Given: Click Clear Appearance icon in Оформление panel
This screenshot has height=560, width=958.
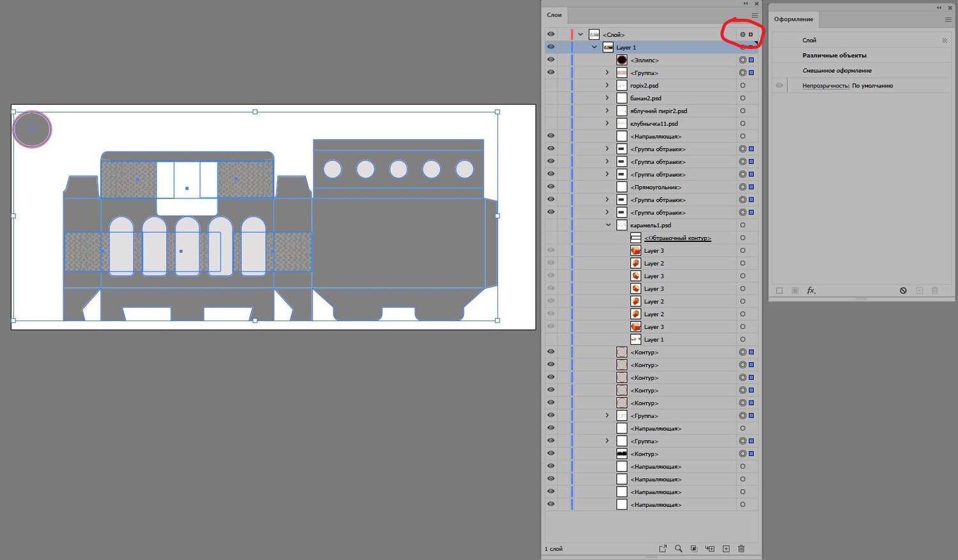Looking at the screenshot, I should point(903,291).
